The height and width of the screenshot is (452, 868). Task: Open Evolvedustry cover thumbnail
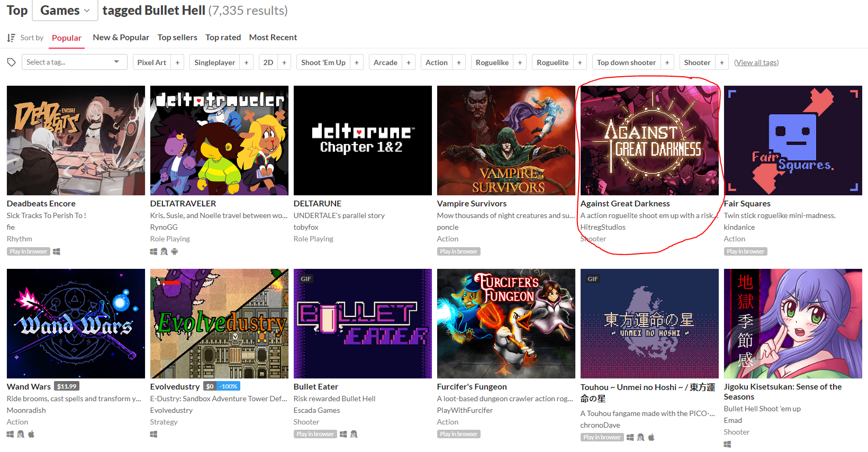219,323
